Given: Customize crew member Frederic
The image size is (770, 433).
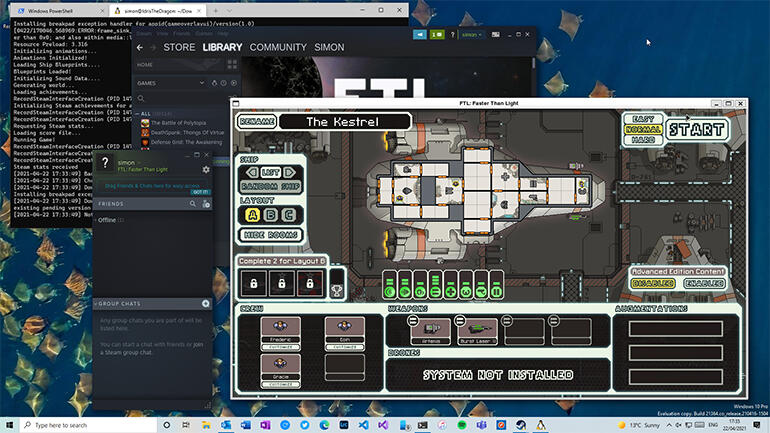Looking at the screenshot, I should click(x=280, y=347).
